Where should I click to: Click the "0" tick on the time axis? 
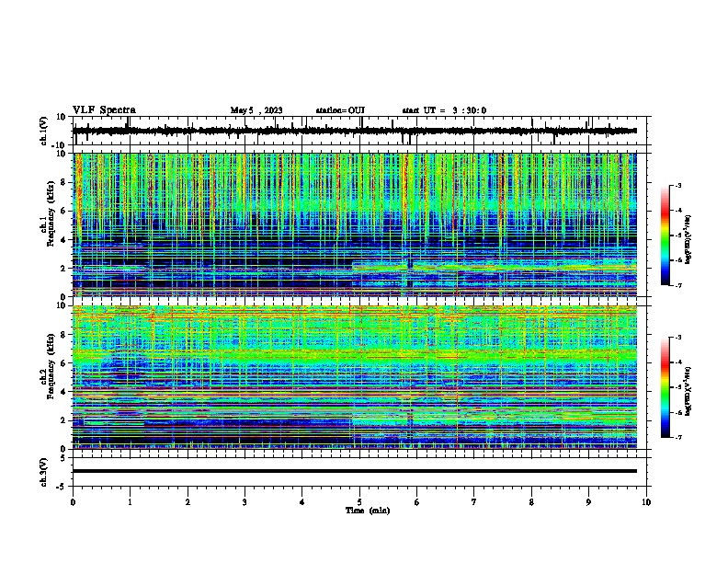[73, 502]
